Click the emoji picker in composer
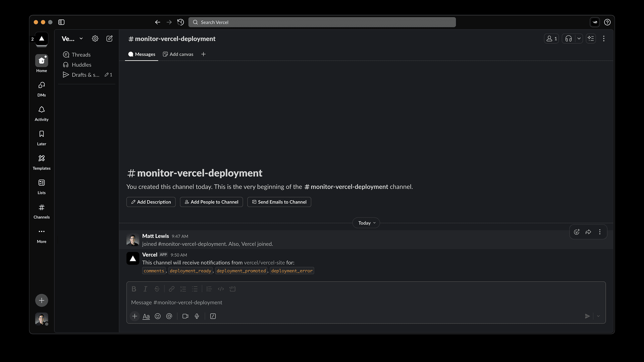The width and height of the screenshot is (644, 362). pos(158,316)
